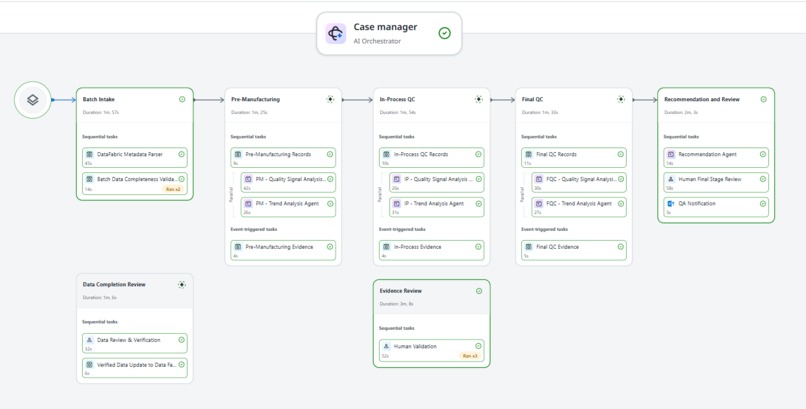This screenshot has width=806, height=409.
Task: Click the Ran x2 badge on Batch Data task
Action: [x=173, y=189]
